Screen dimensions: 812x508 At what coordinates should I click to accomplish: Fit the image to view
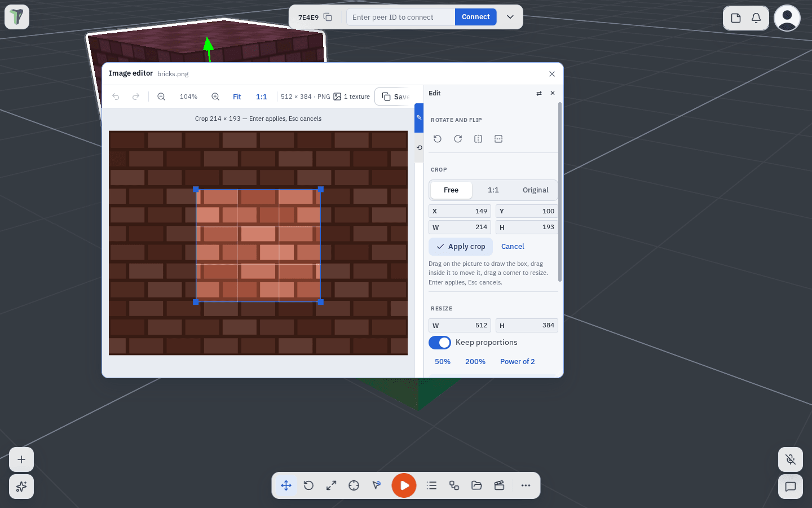point(237,97)
